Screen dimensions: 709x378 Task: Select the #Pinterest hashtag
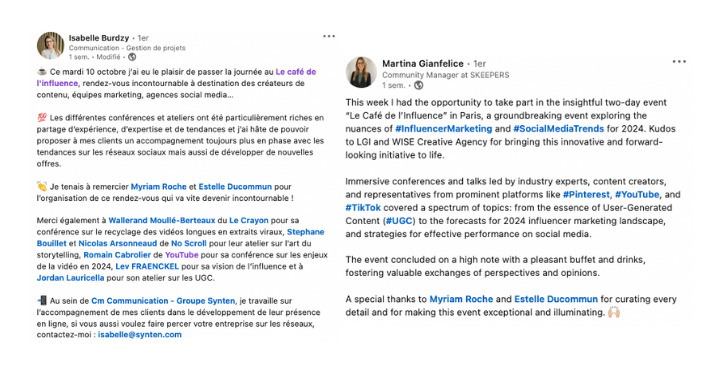click(x=586, y=194)
